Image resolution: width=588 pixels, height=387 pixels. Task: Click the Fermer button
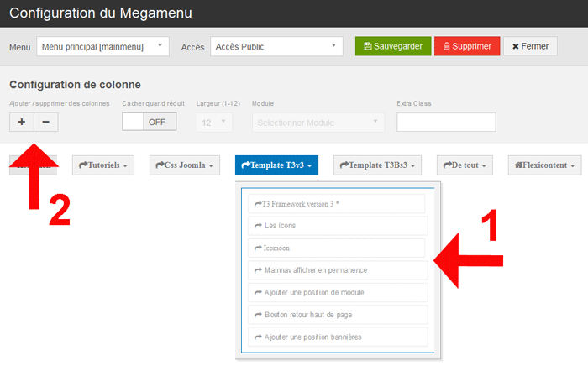pos(530,46)
